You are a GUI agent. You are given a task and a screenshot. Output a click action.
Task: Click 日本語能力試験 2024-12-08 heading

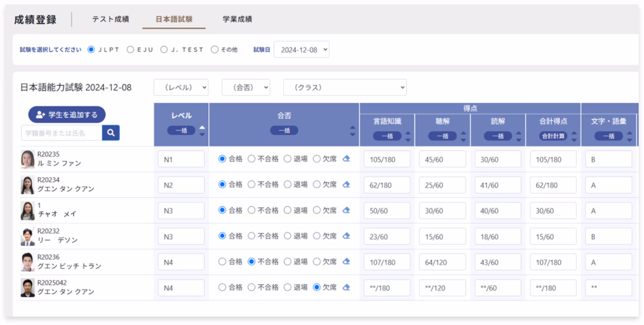[76, 87]
